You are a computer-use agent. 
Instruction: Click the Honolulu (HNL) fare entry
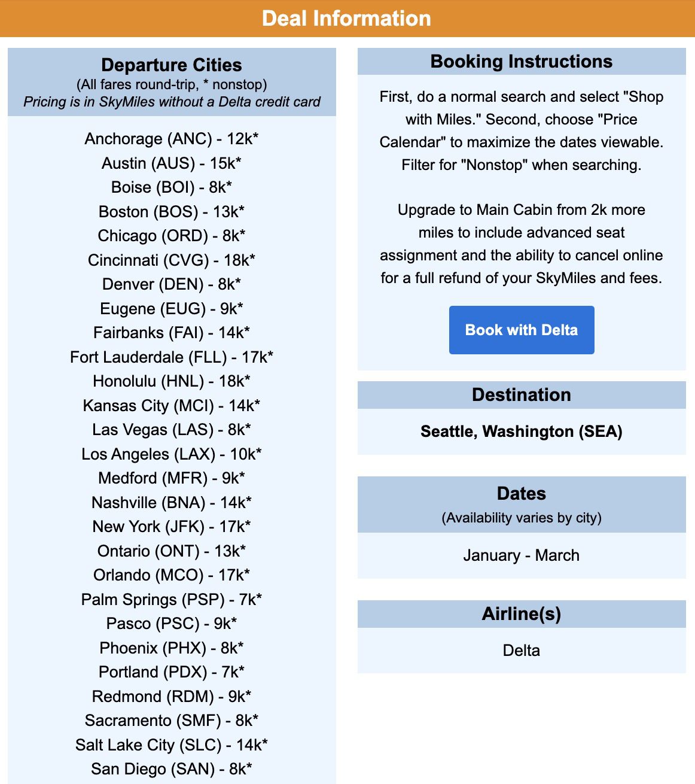pyautogui.click(x=172, y=381)
